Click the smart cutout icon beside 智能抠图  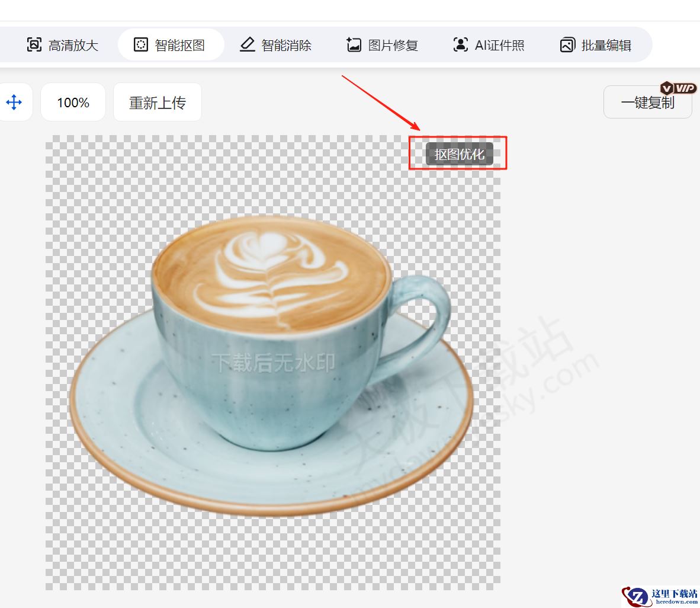(141, 45)
